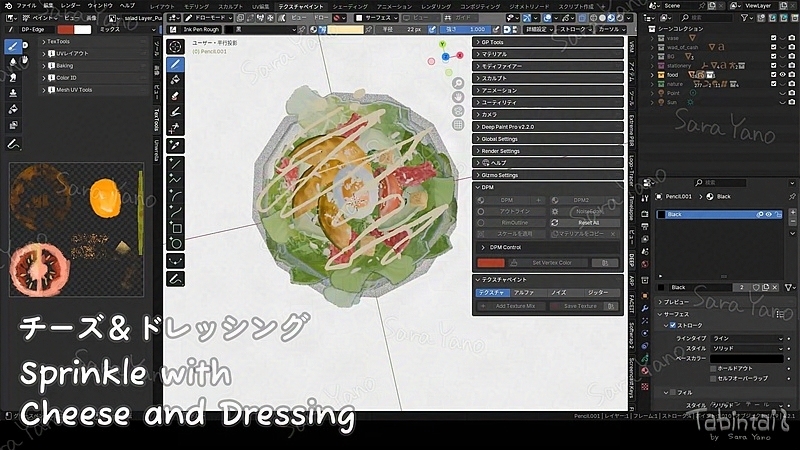800x450 pixels.
Task: Add a new material slot with plus
Action: pyautogui.click(x=793, y=212)
